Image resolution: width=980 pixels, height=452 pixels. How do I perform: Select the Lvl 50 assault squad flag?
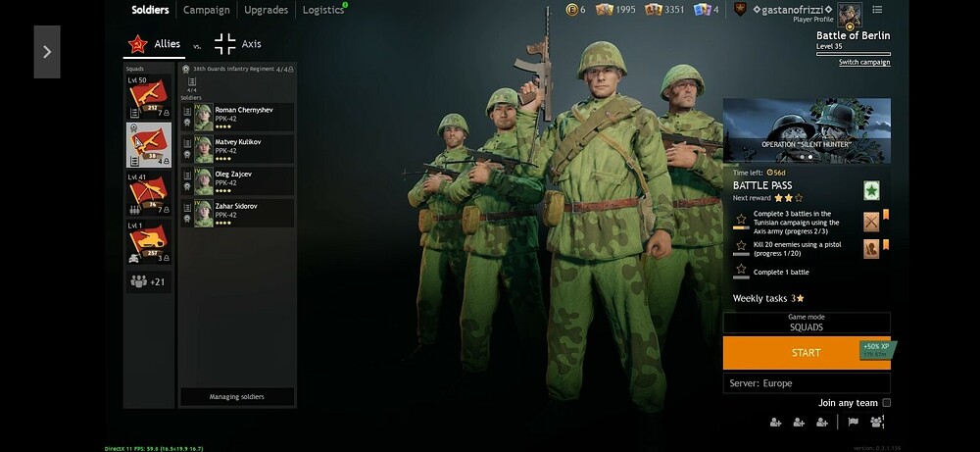[x=149, y=97]
